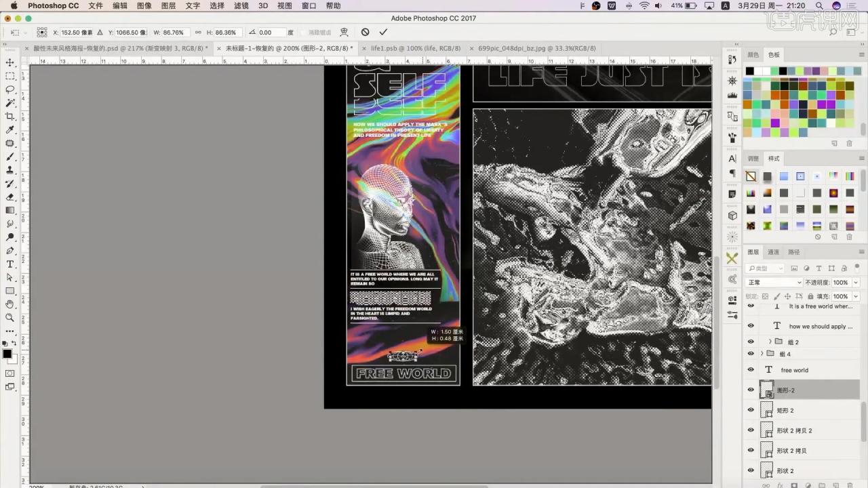Select the Move tool
The height and width of the screenshot is (488, 868).
(x=10, y=62)
